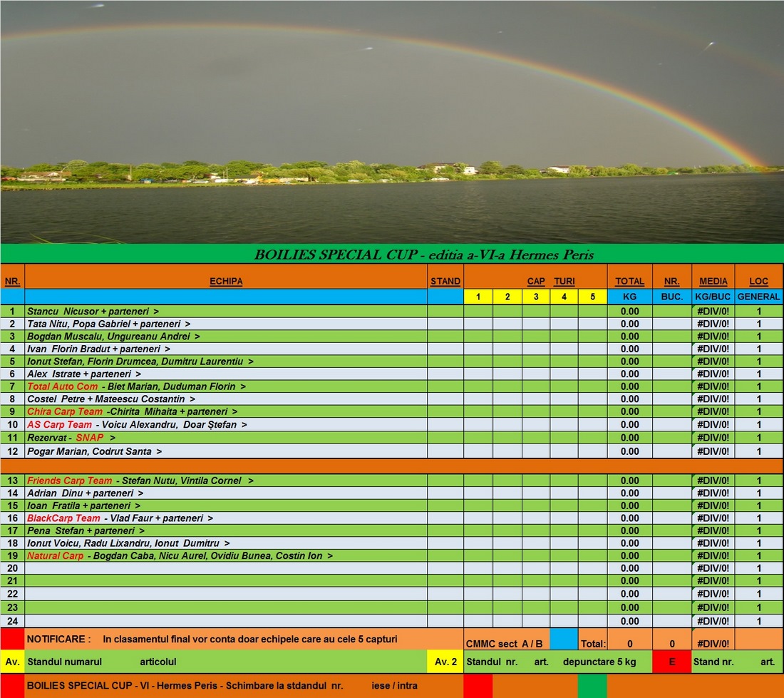Select the Stancu Nicusor + parteneri row

click(93, 312)
